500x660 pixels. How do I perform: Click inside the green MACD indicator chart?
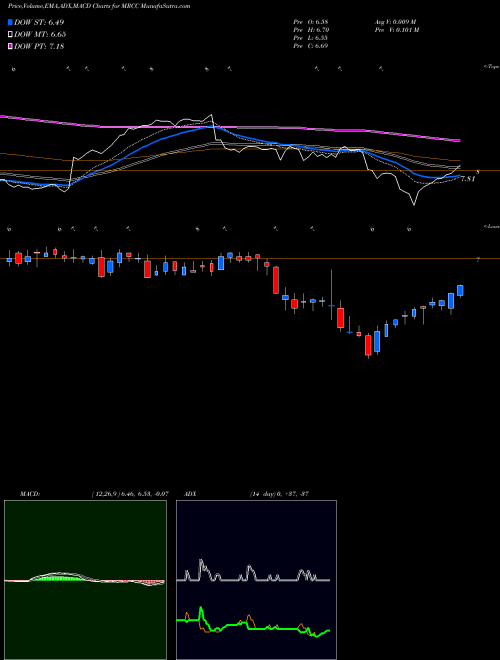(85, 580)
